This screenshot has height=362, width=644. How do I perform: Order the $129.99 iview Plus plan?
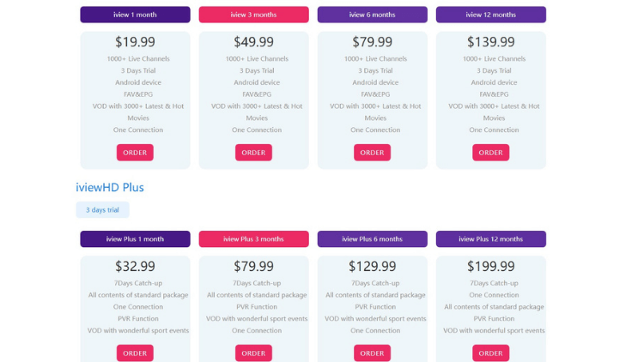[372, 353]
